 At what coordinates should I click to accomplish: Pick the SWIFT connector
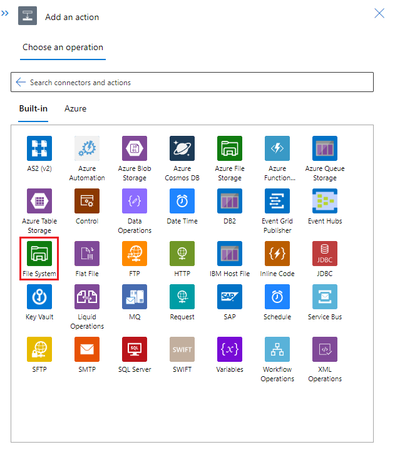point(182,349)
